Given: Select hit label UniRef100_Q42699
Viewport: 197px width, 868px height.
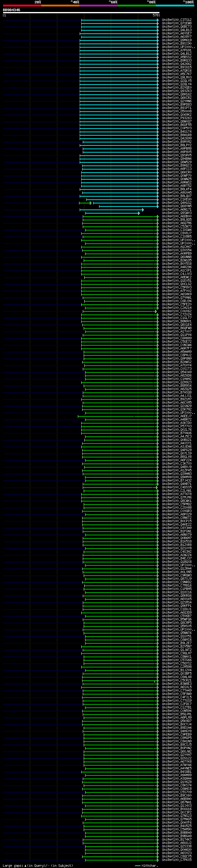Looking at the screenshot, I should click(x=176, y=139).
